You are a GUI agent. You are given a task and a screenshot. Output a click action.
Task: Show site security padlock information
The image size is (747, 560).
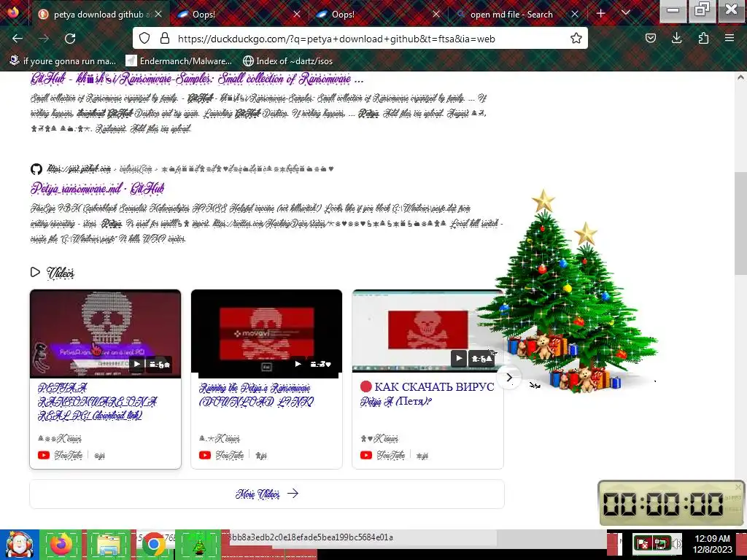point(165,39)
